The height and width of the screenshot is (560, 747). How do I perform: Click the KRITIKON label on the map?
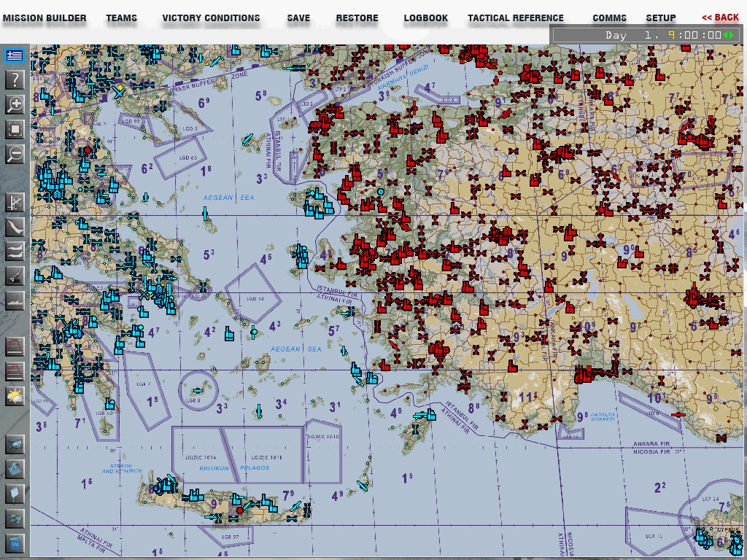click(214, 468)
